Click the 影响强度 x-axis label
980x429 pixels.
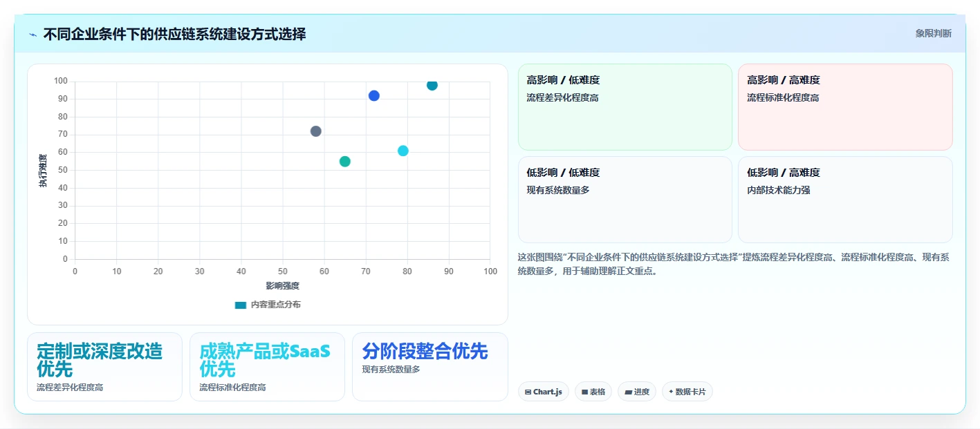[x=283, y=286]
